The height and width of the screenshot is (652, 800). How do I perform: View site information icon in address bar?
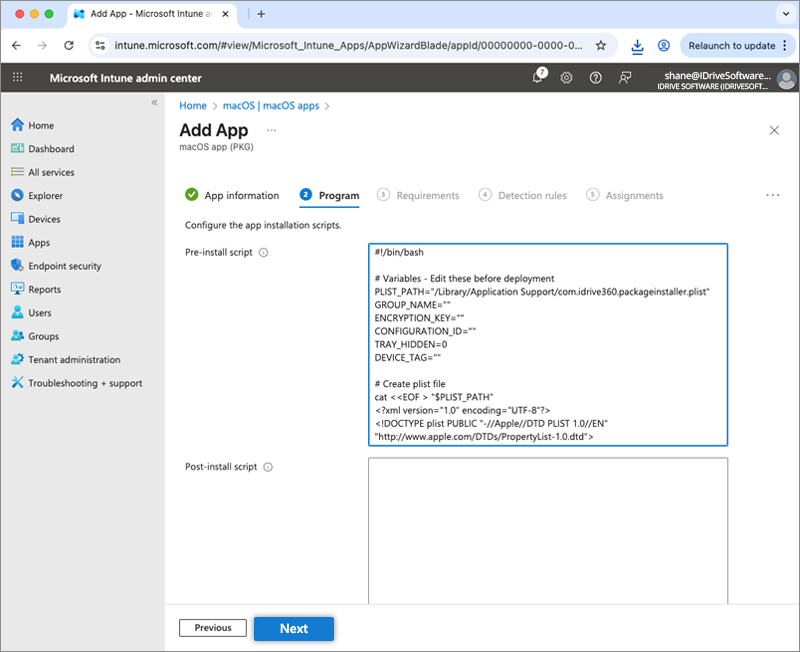coord(101,45)
